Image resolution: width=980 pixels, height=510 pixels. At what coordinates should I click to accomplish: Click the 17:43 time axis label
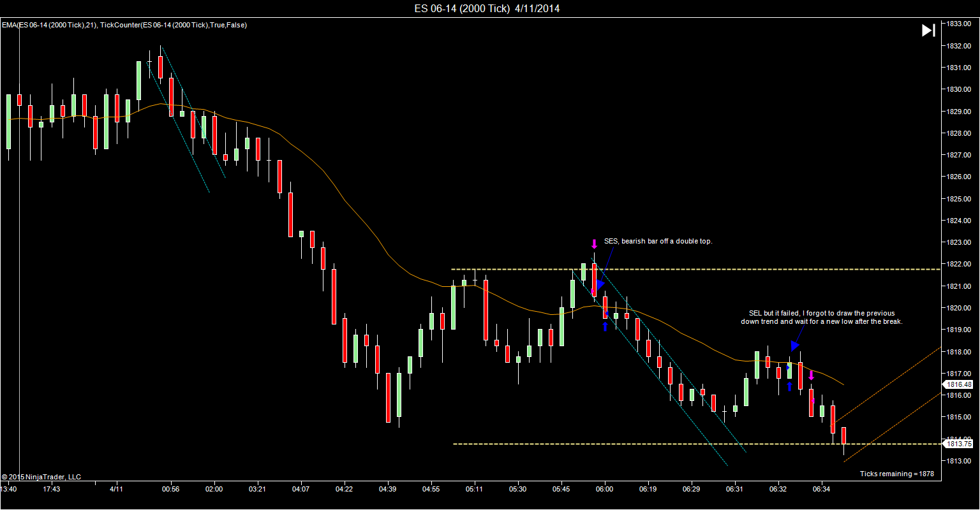[x=52, y=489]
